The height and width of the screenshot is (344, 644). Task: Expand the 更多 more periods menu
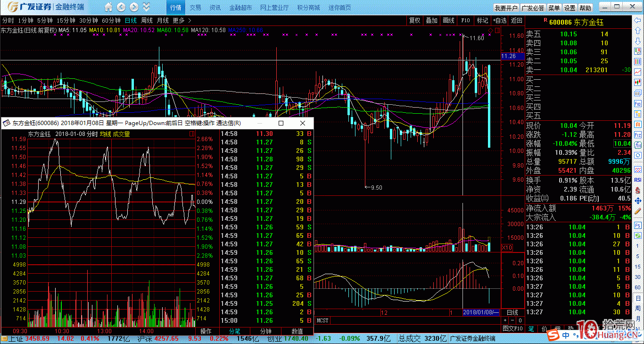[182, 20]
